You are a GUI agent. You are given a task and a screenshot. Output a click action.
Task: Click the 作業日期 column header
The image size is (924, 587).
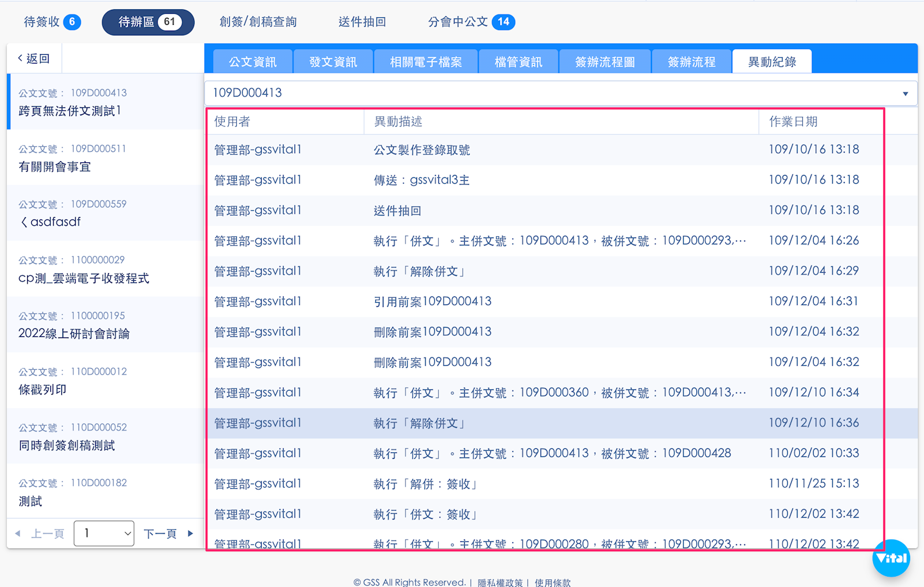[793, 121]
